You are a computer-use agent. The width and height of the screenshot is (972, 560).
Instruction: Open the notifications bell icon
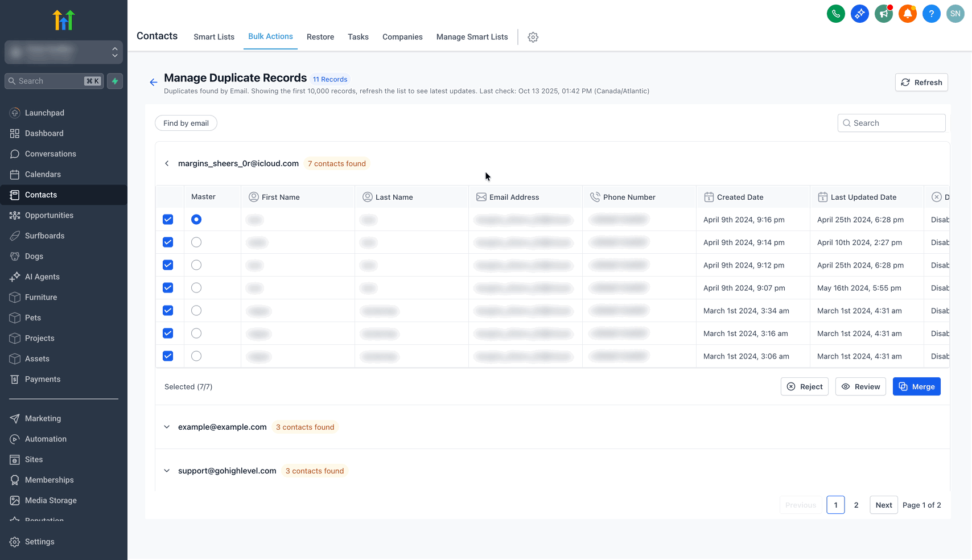point(907,14)
